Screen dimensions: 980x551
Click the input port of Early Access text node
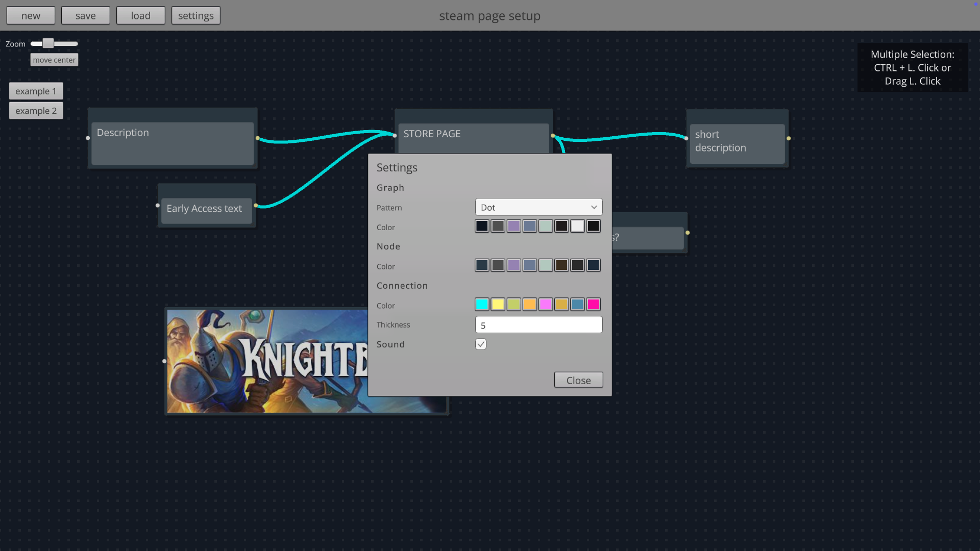click(158, 206)
